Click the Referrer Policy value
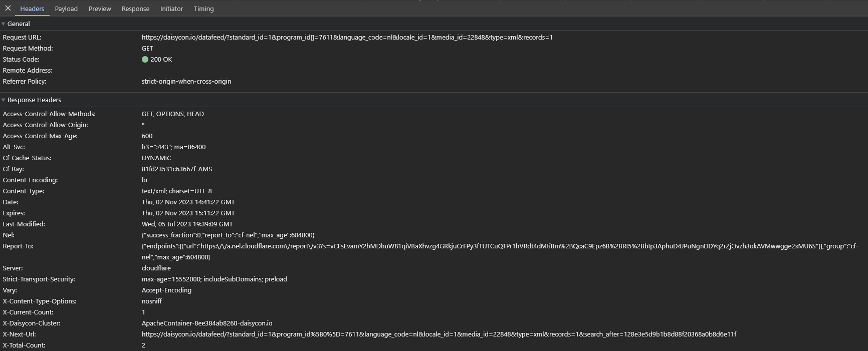Viewport: 868px width, 351px height. coord(186,82)
